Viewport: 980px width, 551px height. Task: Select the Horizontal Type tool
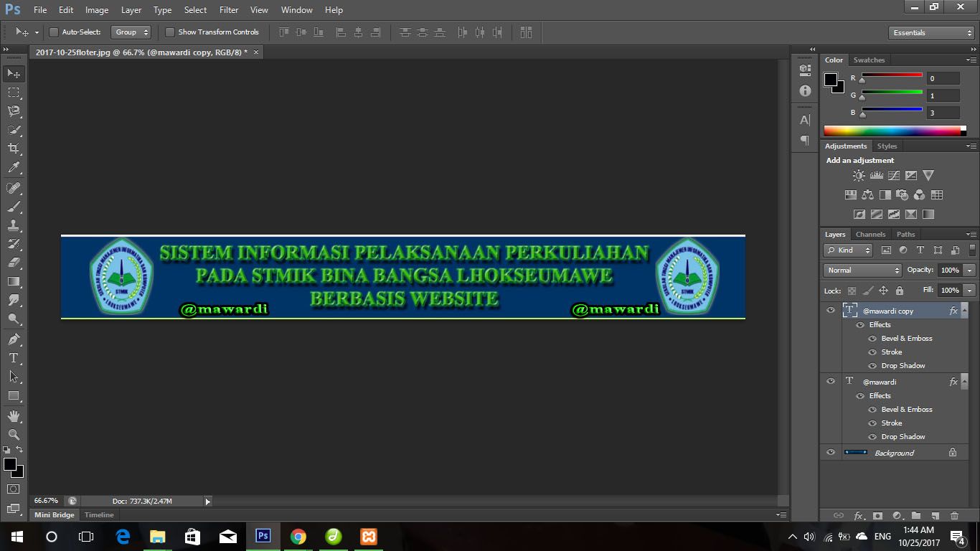click(14, 357)
